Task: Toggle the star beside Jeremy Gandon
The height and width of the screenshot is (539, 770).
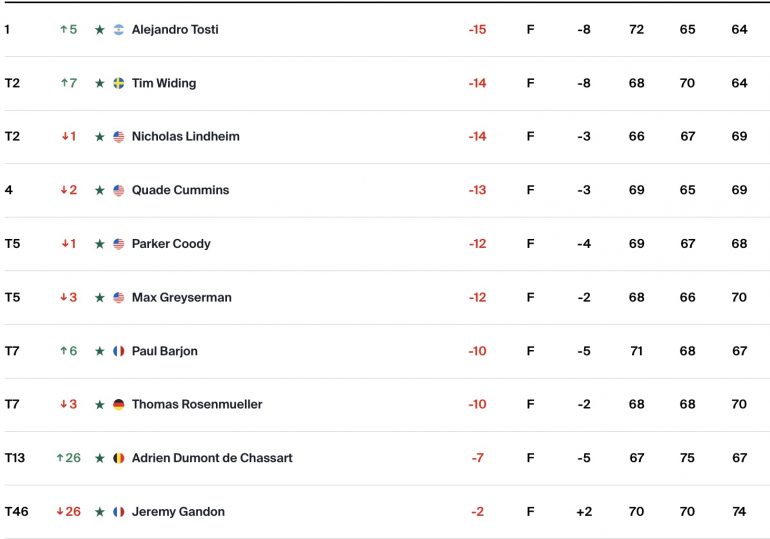Action: pos(100,512)
